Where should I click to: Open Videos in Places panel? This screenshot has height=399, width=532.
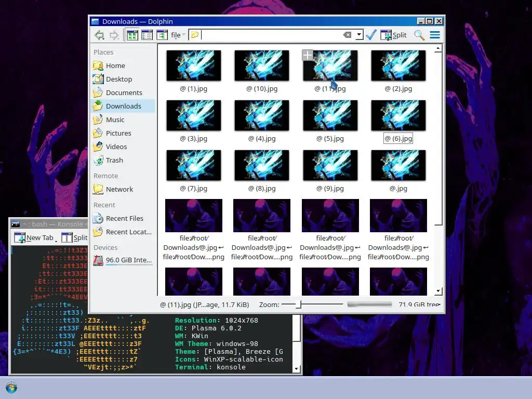(123, 147)
